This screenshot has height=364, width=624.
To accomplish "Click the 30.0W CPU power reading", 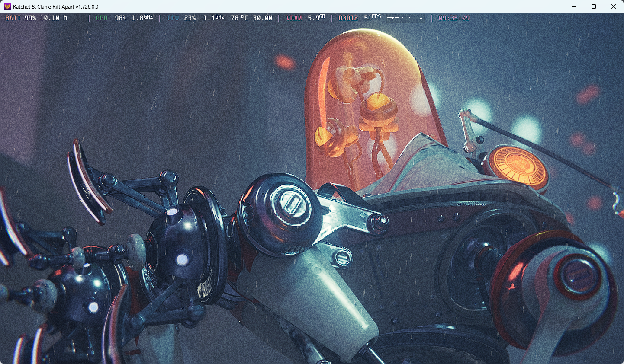I will [263, 18].
